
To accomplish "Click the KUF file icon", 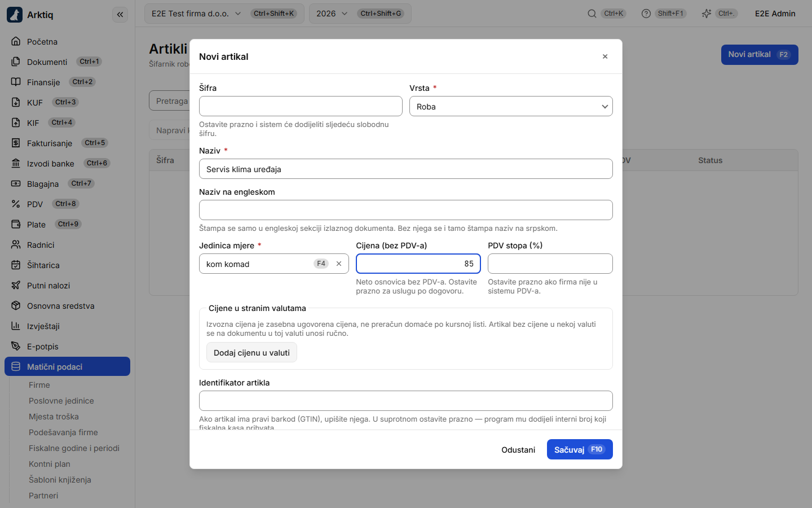I will pos(16,102).
